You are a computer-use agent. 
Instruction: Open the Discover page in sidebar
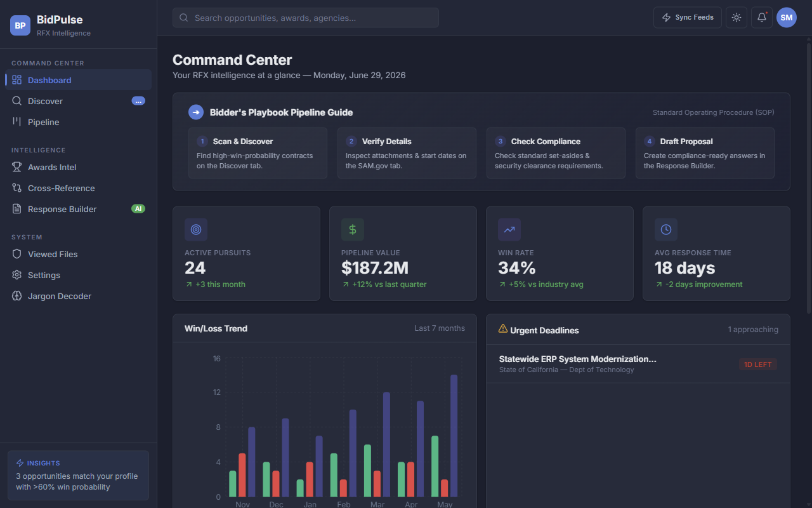pyautogui.click(x=78, y=101)
